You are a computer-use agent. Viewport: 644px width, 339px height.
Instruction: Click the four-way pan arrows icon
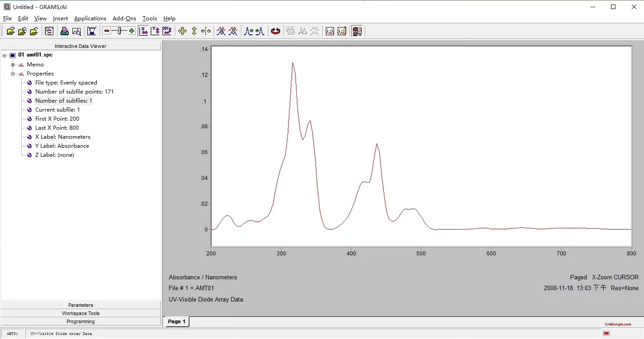point(182,31)
